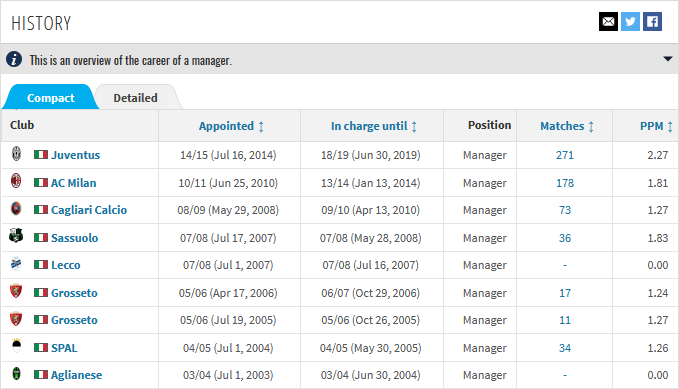Expand the overview info bar arrow
The image size is (679, 389).
click(668, 59)
